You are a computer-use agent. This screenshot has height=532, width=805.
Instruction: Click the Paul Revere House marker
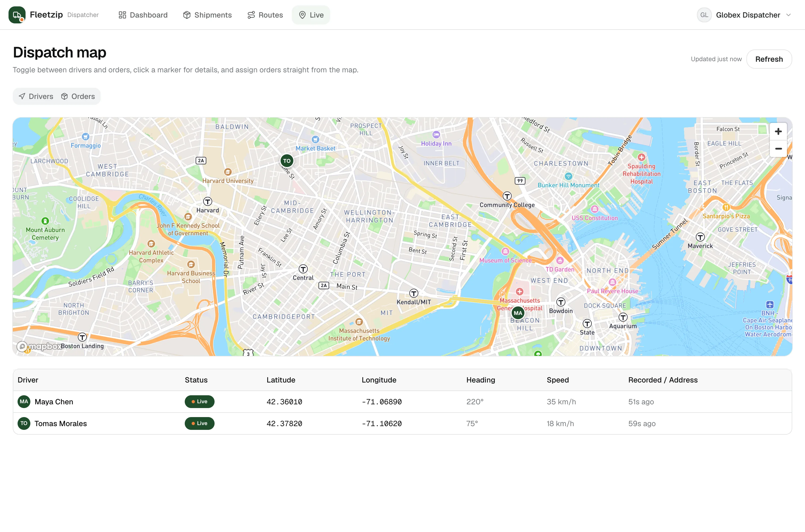click(x=612, y=282)
